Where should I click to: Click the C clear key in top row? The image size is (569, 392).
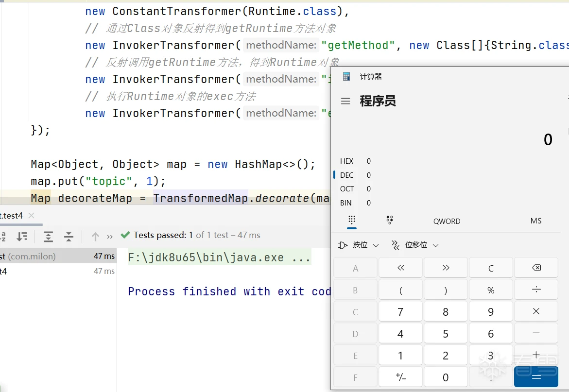[x=491, y=268]
